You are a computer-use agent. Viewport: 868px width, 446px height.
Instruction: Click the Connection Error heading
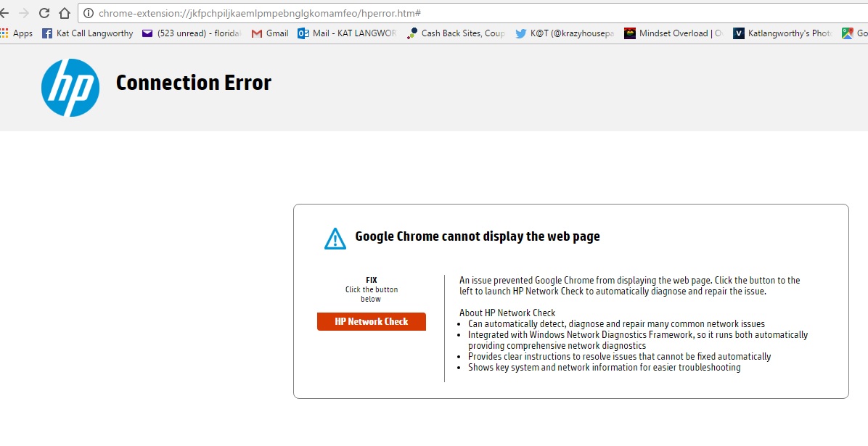193,83
